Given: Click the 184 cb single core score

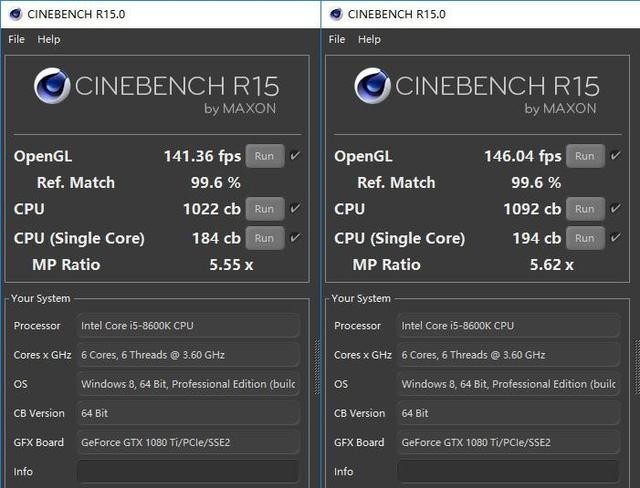Looking at the screenshot, I should tap(216, 238).
